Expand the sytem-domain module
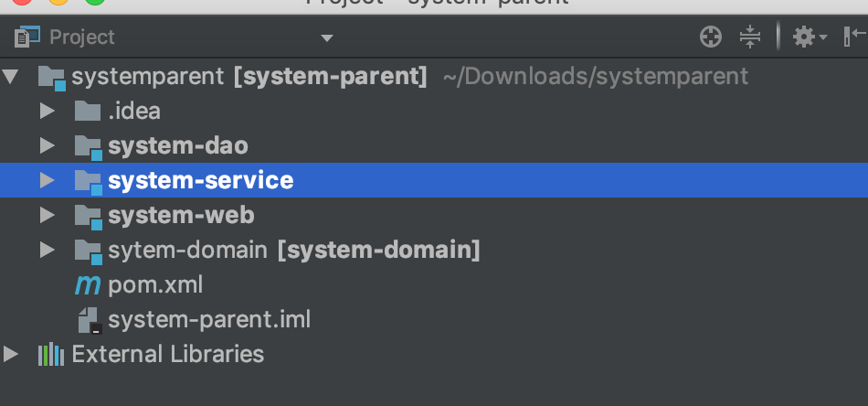The image size is (868, 406). [48, 250]
